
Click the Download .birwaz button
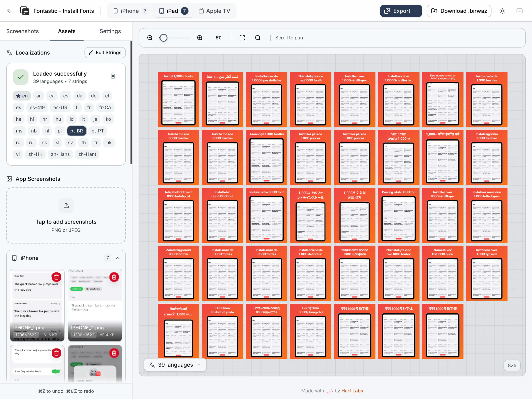click(x=459, y=11)
